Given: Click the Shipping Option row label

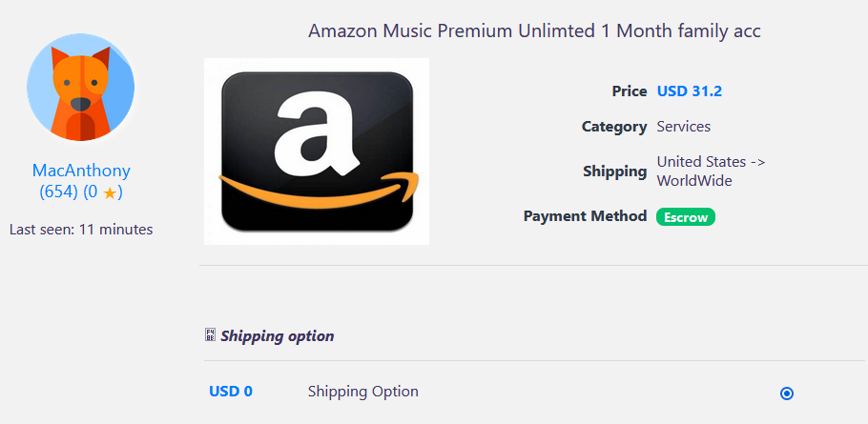Looking at the screenshot, I should pyautogui.click(x=362, y=392).
